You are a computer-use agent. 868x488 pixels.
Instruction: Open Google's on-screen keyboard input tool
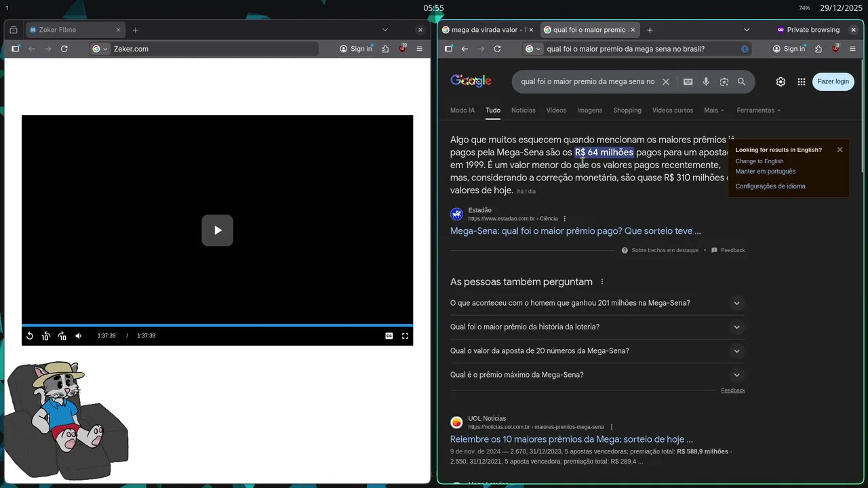(x=688, y=81)
